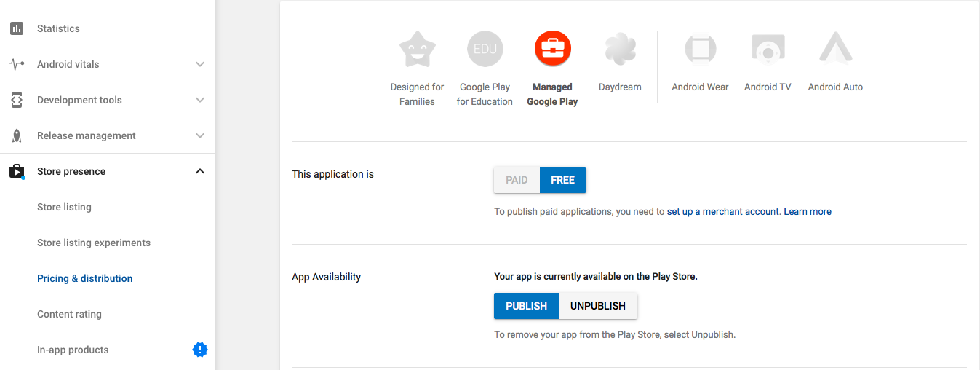Select UNPUBLISH to remove app from store

(x=597, y=306)
